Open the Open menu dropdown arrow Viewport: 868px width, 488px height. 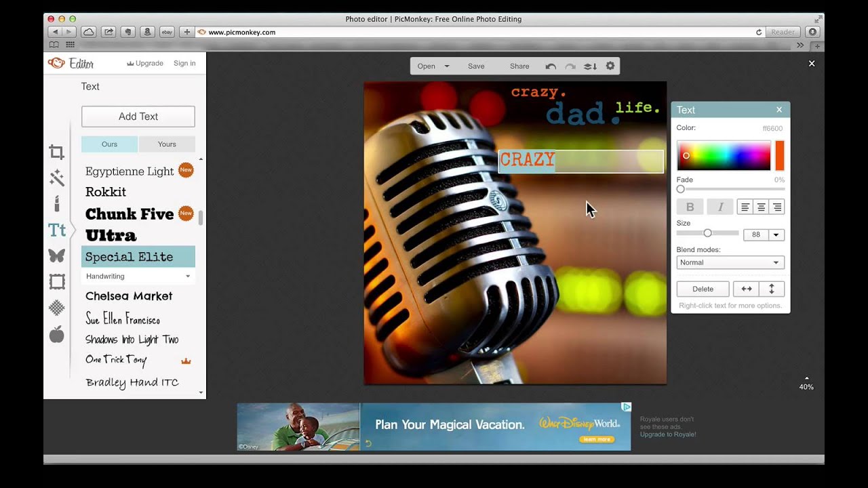tap(447, 66)
